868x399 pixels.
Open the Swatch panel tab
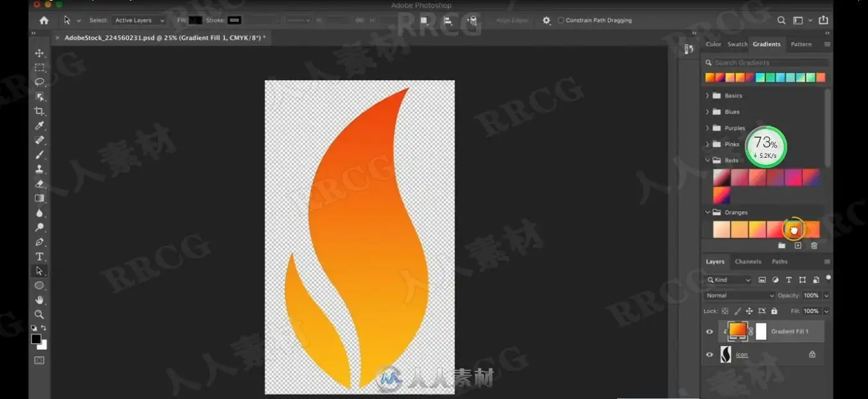pyautogui.click(x=737, y=44)
